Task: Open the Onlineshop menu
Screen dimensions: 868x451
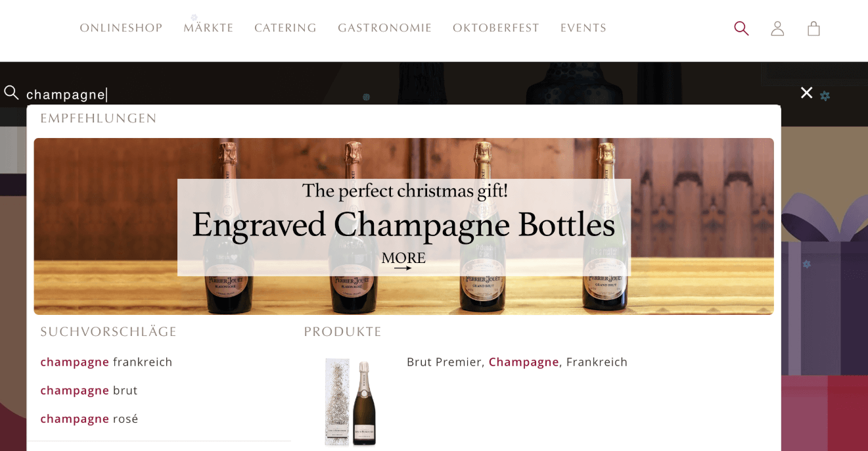Action: tap(121, 28)
